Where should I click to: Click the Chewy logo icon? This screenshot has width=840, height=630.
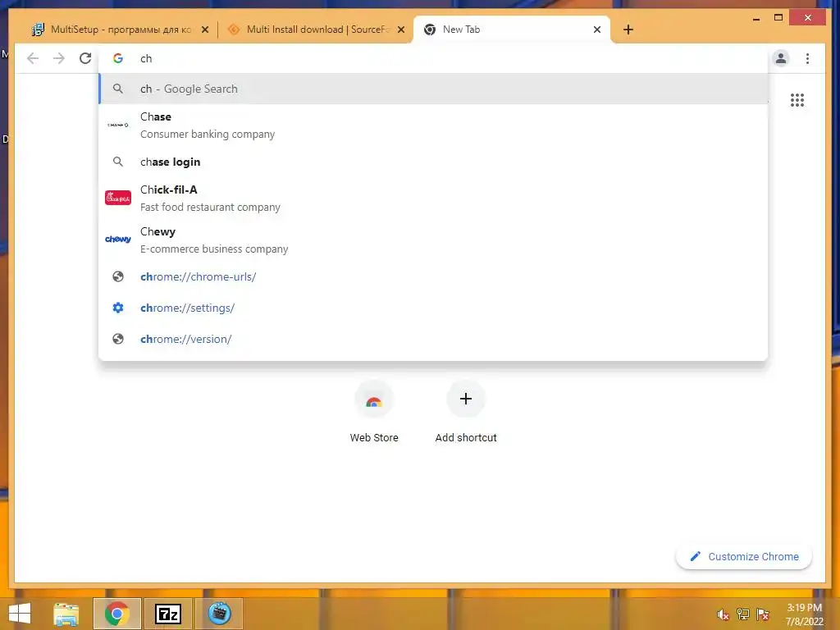point(118,240)
